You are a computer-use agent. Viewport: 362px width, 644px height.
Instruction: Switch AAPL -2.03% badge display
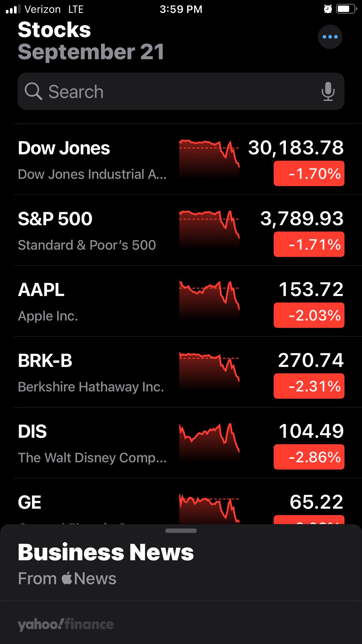tap(309, 315)
